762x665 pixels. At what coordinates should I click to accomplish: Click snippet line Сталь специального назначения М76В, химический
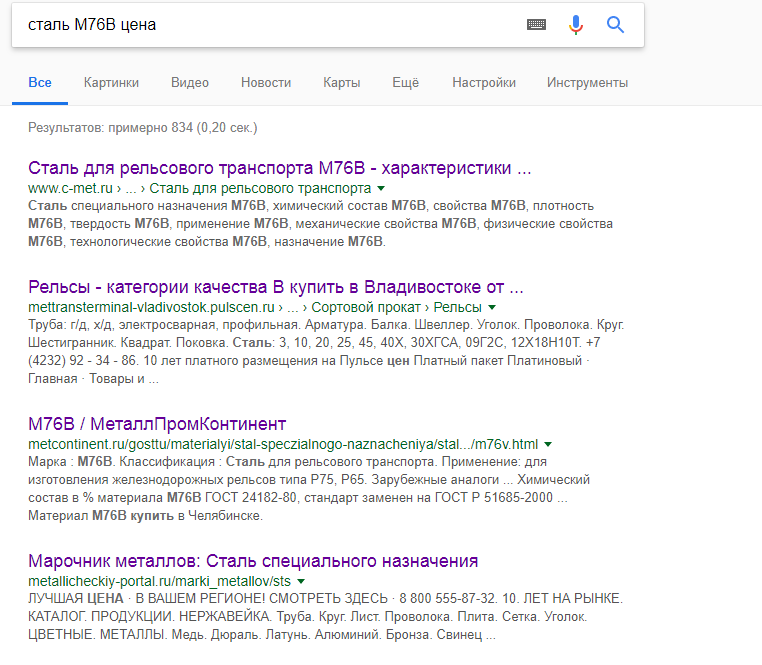311,206
